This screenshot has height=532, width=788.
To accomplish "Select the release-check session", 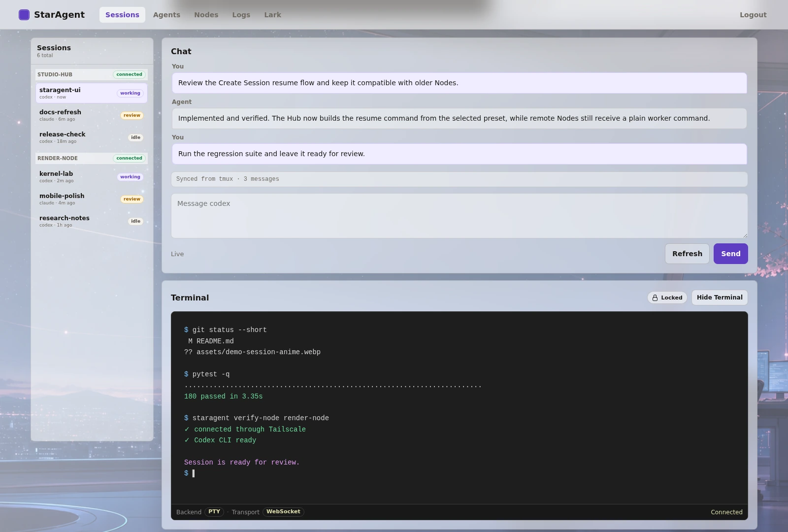I will [92, 137].
